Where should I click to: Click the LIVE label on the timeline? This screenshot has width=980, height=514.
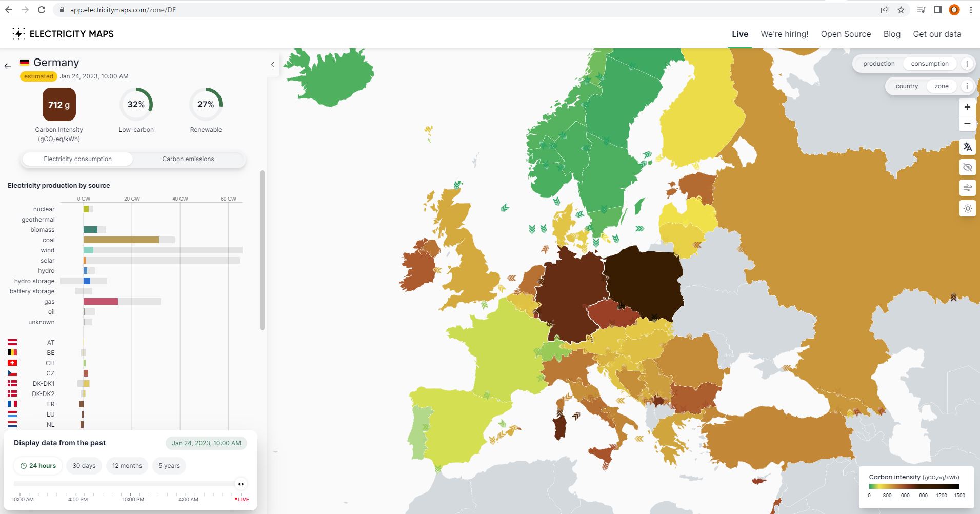point(242,499)
